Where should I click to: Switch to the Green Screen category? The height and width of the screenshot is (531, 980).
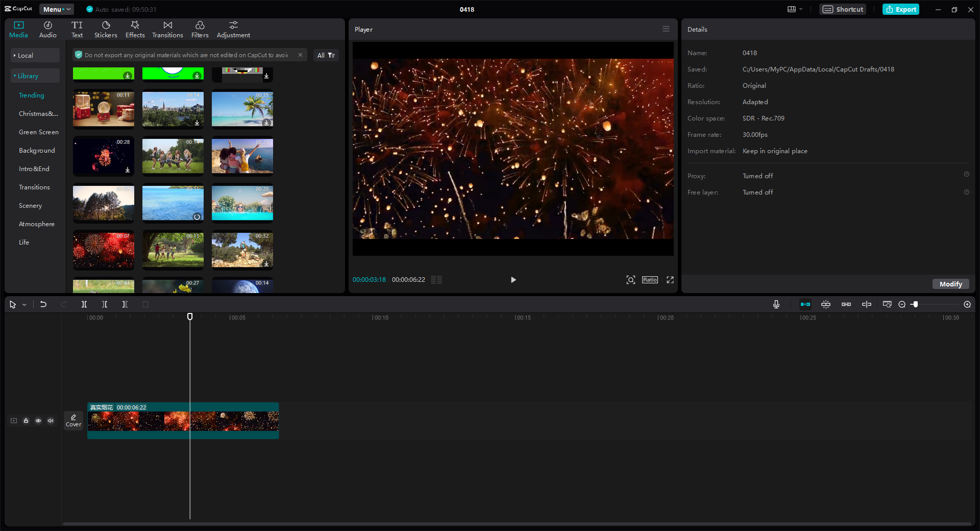point(38,132)
